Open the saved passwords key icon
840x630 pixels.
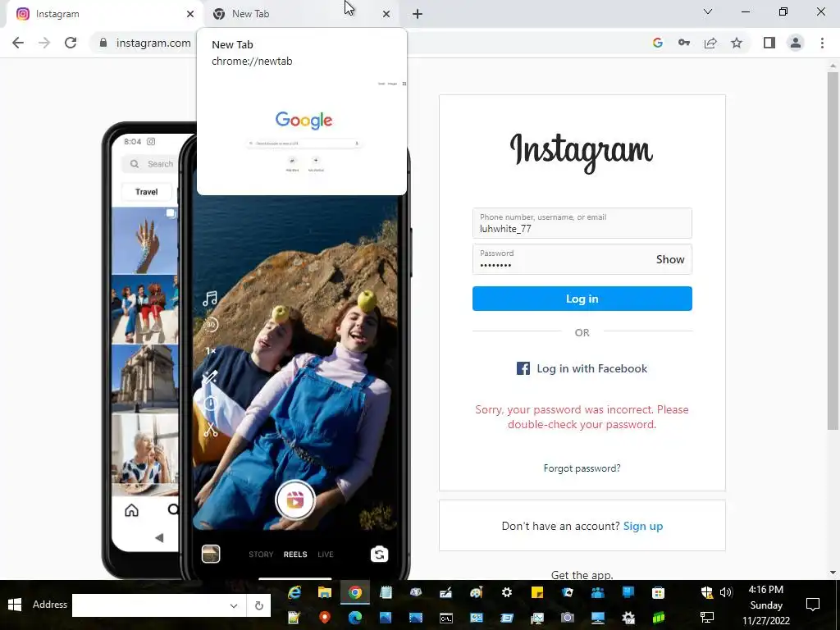(684, 43)
